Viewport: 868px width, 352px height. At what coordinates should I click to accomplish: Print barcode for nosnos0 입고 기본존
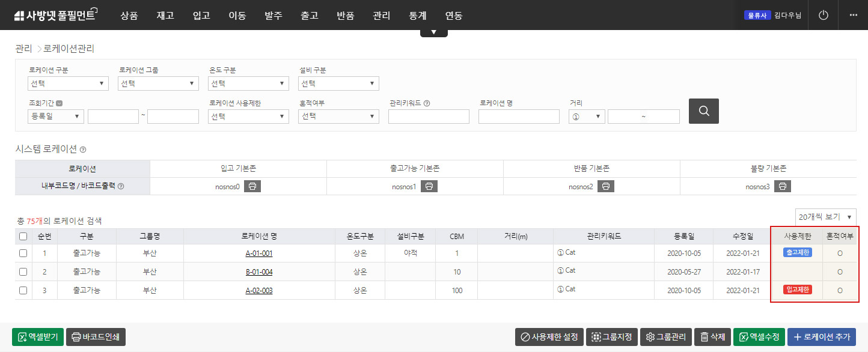[x=253, y=187]
